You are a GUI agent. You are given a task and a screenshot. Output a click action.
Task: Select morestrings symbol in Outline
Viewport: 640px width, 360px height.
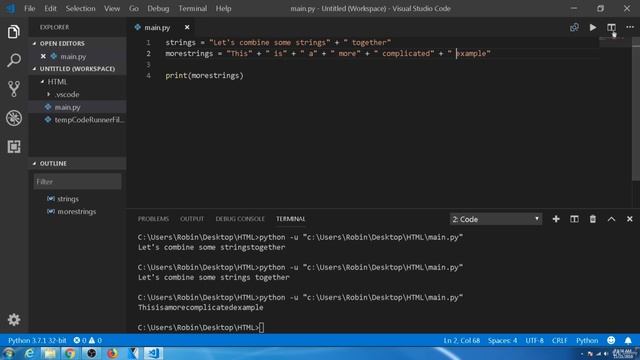click(76, 212)
